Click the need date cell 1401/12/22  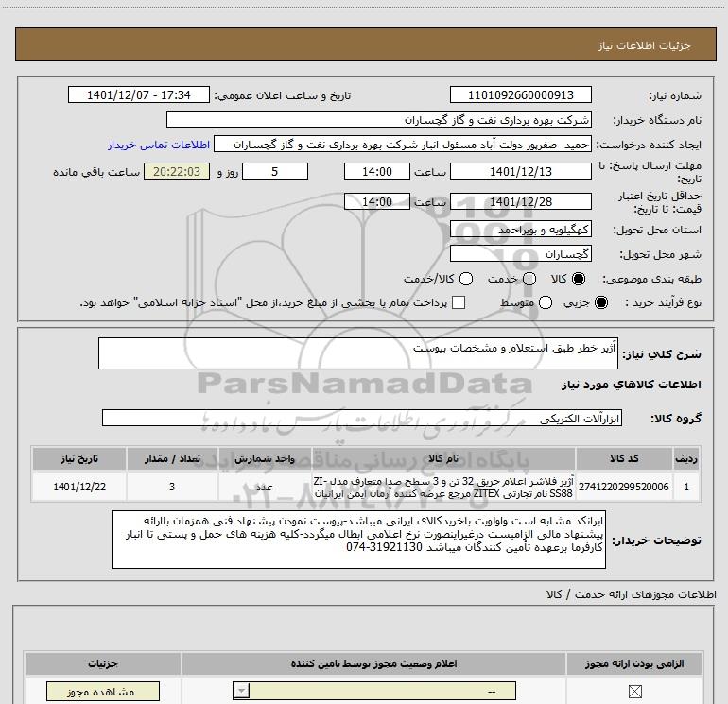[78, 487]
